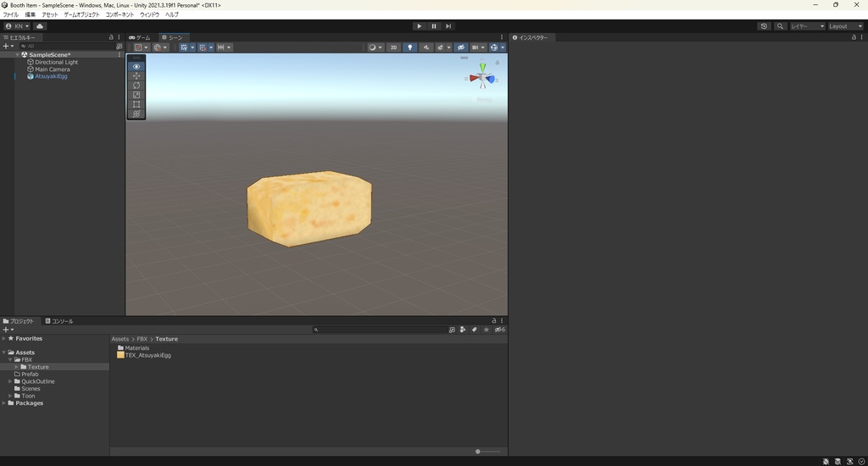Open the pivot/center tool handle dropdown

[x=142, y=47]
